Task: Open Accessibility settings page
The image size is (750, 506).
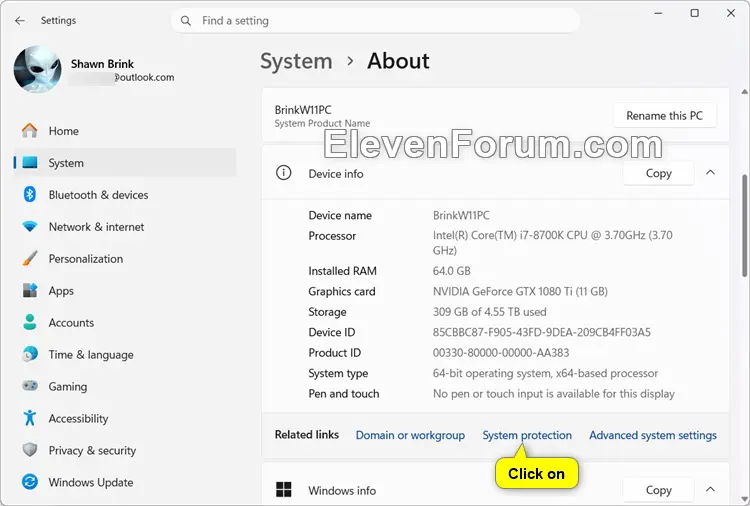Action: pyautogui.click(x=125, y=418)
